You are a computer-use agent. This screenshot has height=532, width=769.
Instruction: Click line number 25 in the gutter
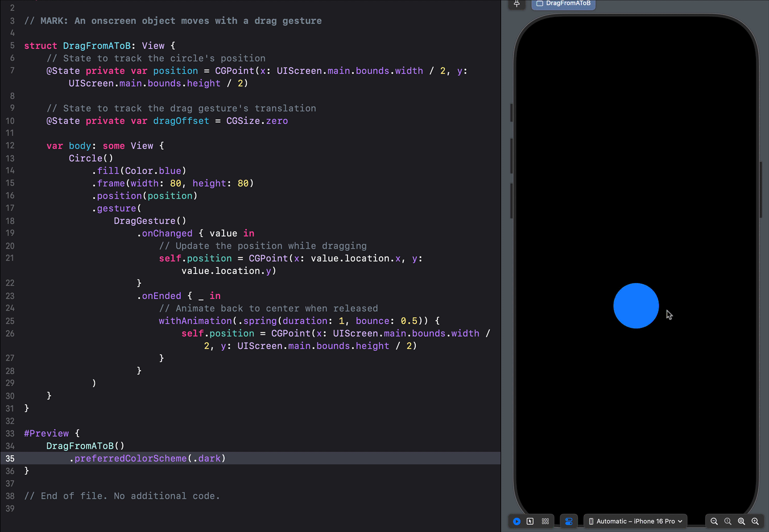(10, 321)
